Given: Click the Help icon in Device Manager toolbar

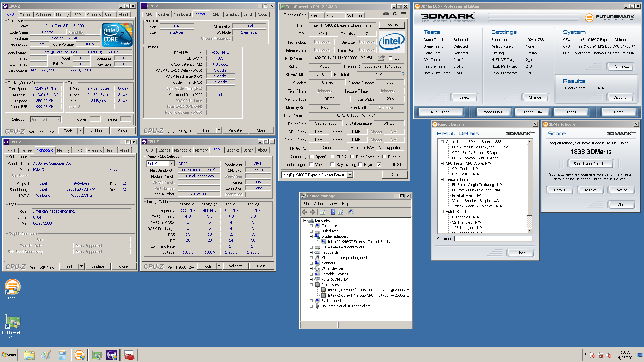Looking at the screenshot, I should point(333,212).
